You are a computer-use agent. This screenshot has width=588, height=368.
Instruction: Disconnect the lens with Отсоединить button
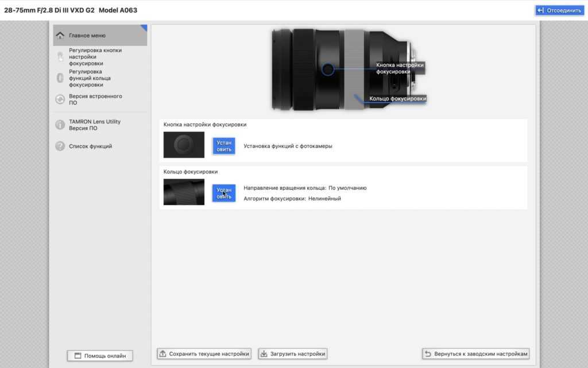pos(559,10)
